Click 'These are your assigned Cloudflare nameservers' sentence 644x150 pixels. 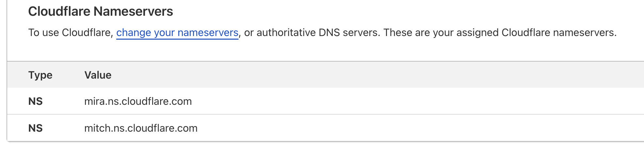(500, 33)
